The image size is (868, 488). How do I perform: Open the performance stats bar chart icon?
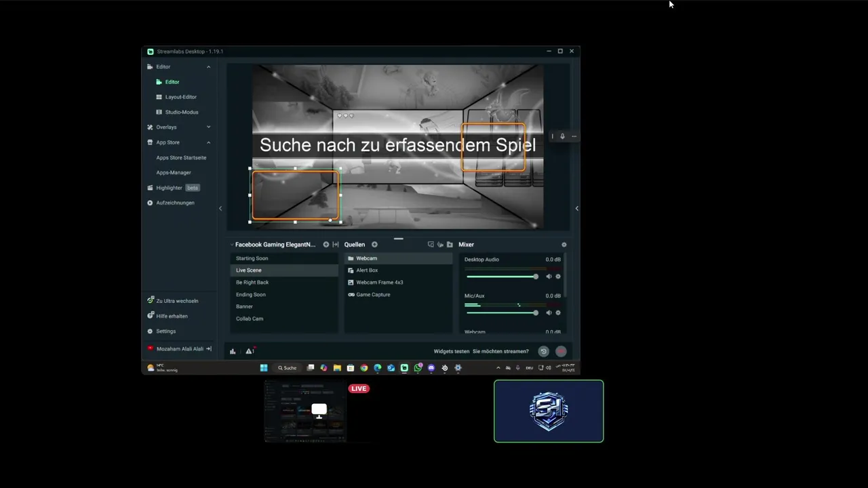(233, 351)
